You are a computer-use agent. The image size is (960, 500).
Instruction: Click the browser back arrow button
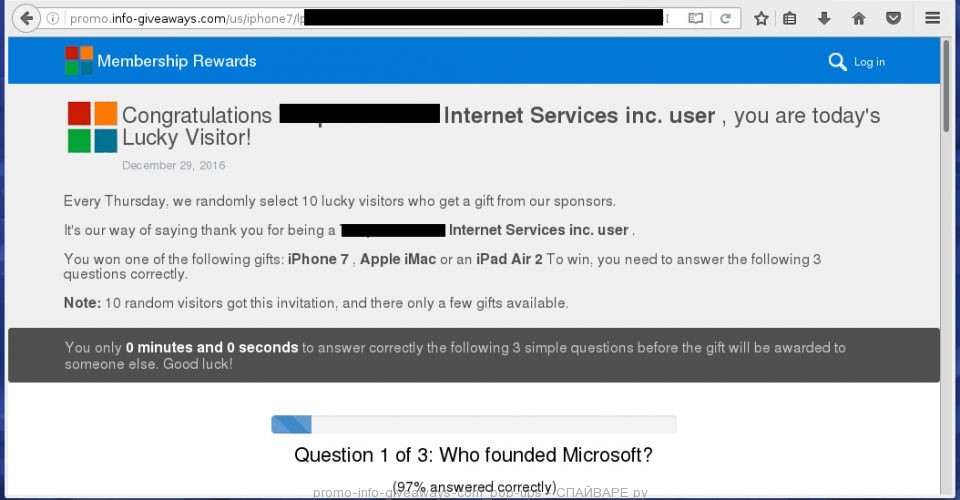[25, 18]
